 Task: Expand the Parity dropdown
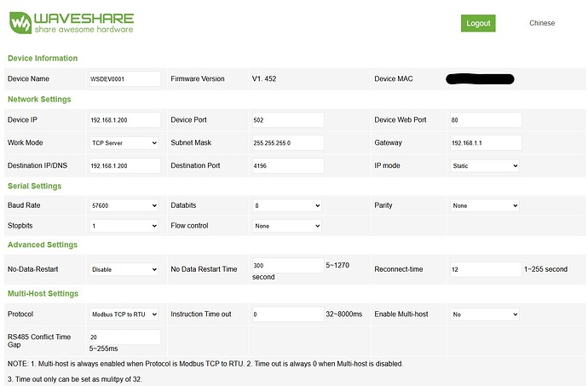click(484, 205)
